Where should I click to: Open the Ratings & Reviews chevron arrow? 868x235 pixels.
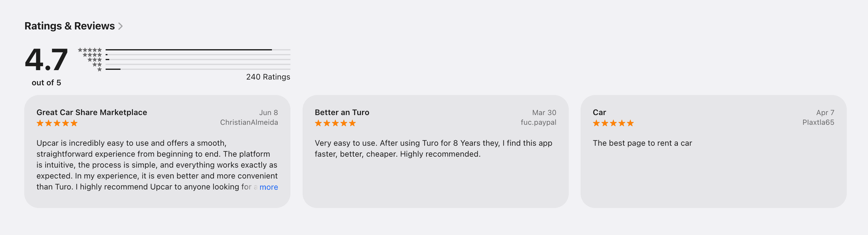pos(120,26)
